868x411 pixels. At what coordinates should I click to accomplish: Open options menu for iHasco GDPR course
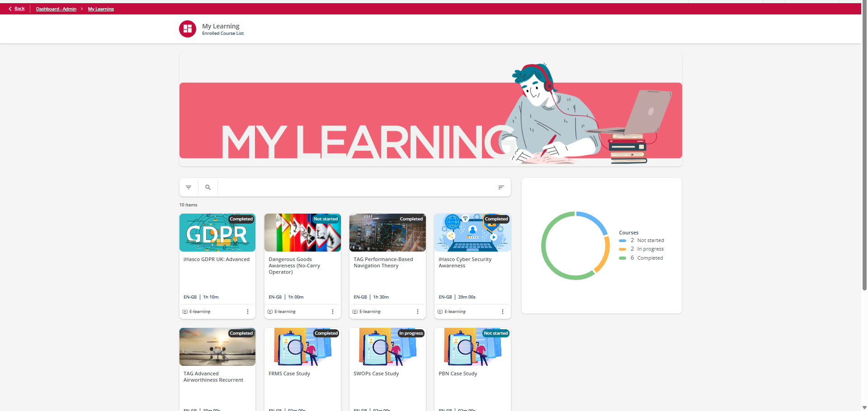coord(248,312)
